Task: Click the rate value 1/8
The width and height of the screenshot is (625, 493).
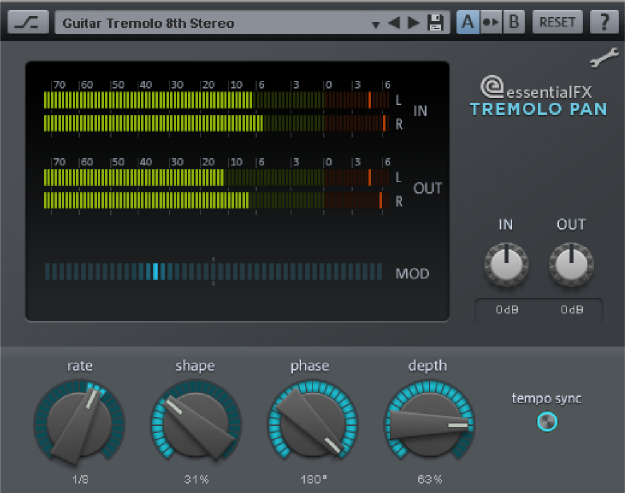Action: click(x=80, y=479)
